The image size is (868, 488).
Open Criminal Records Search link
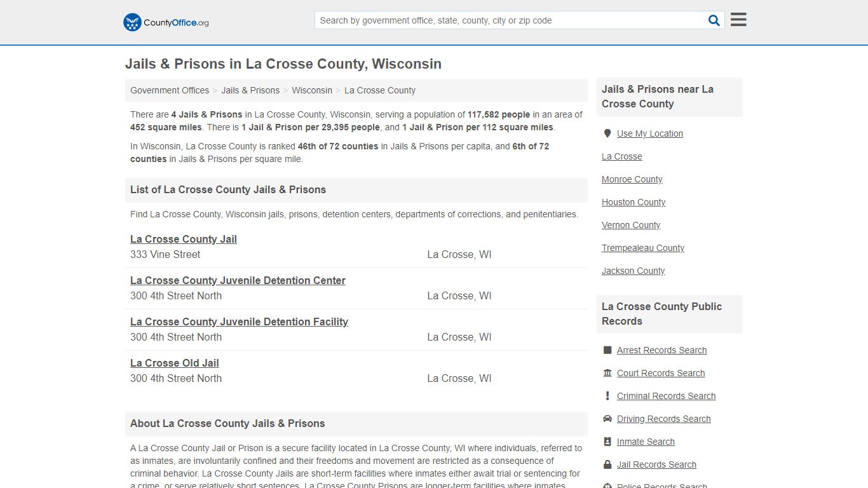(x=667, y=396)
